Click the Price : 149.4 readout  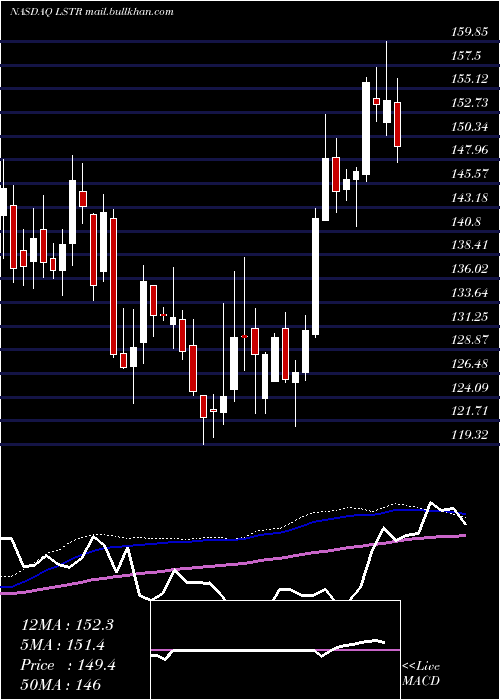[68, 665]
